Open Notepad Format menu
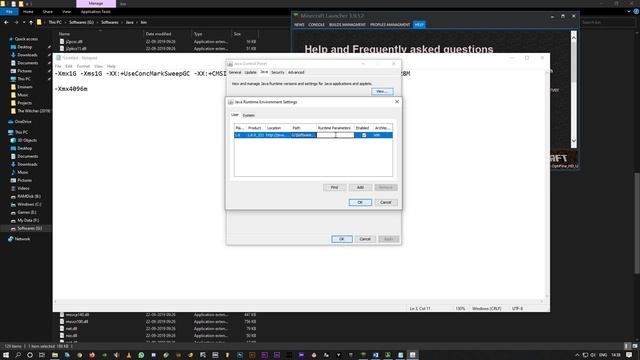 83,66
